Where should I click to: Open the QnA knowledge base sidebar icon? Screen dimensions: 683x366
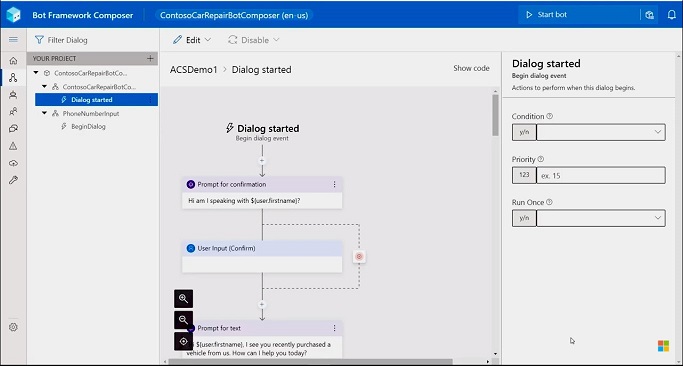[14, 129]
